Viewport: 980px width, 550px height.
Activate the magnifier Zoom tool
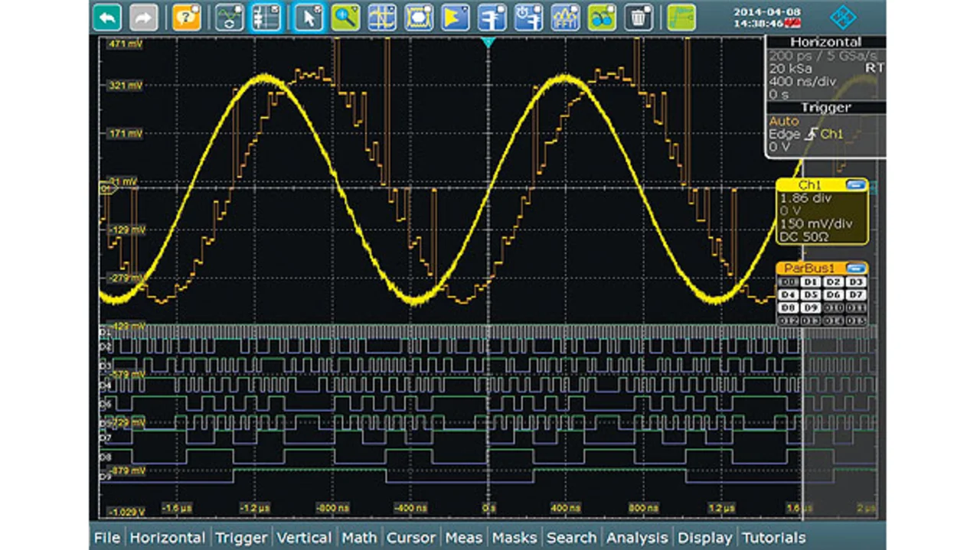345,17
